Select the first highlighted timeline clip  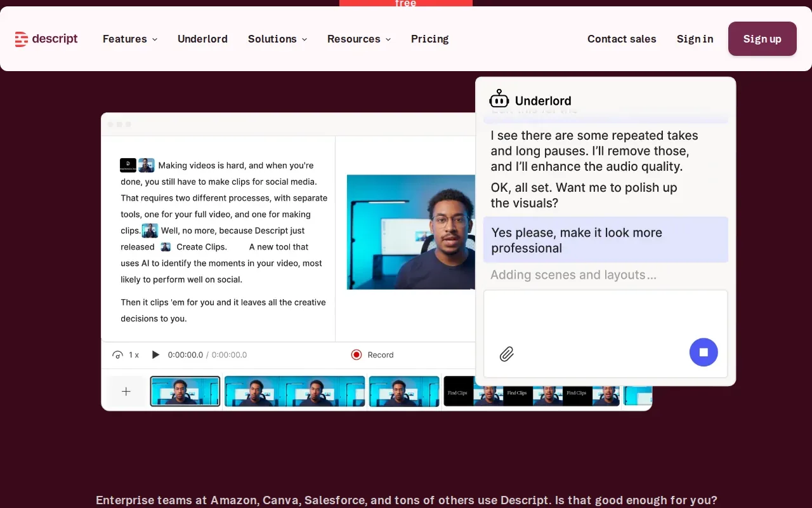(x=185, y=391)
